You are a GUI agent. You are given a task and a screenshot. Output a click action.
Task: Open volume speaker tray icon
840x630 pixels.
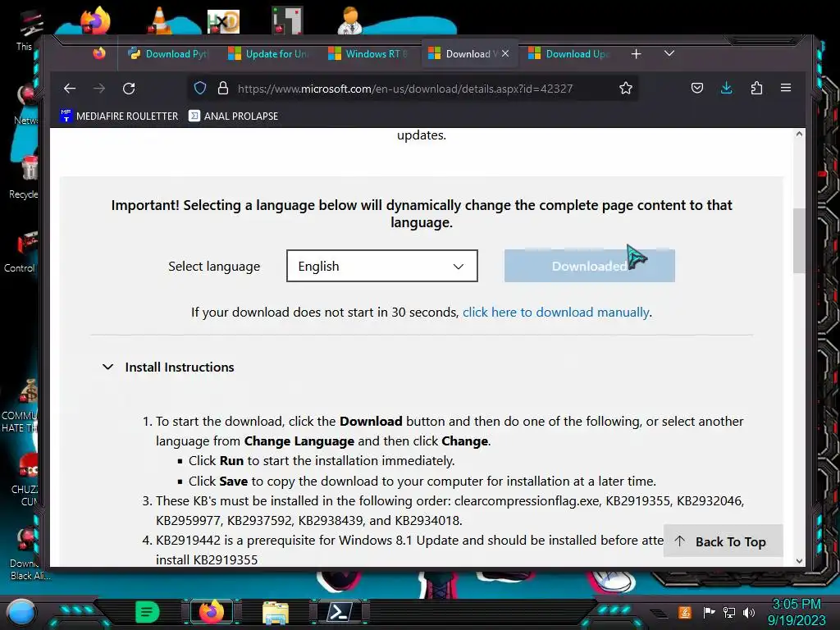click(748, 612)
